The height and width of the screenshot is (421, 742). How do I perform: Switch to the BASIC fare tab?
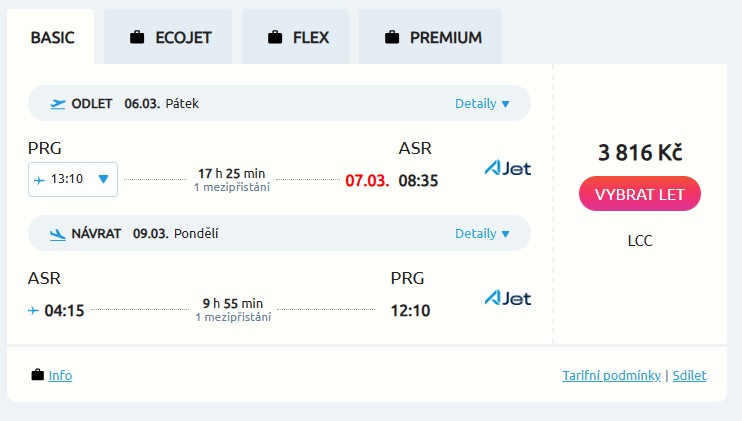(53, 38)
